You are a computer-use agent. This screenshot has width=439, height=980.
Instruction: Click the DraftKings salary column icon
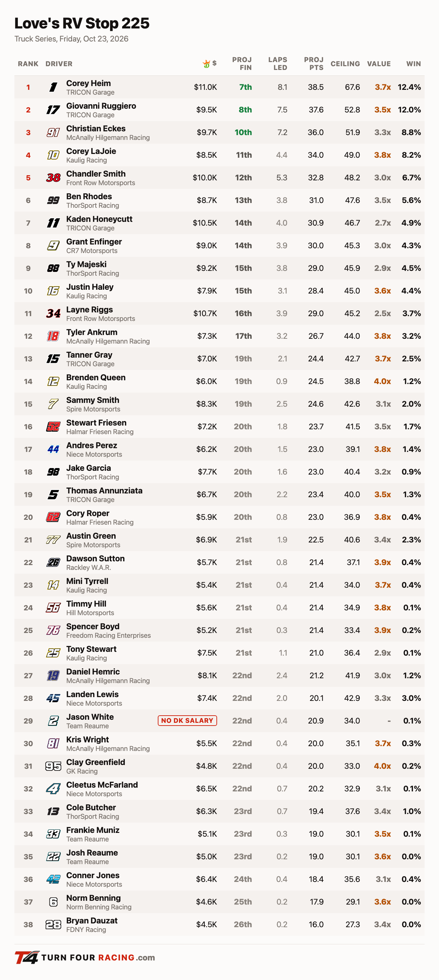click(206, 63)
